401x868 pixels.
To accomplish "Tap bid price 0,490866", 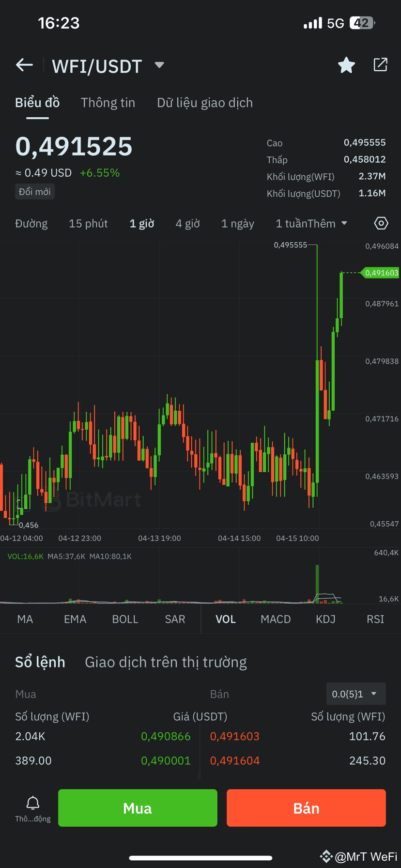I will [166, 736].
